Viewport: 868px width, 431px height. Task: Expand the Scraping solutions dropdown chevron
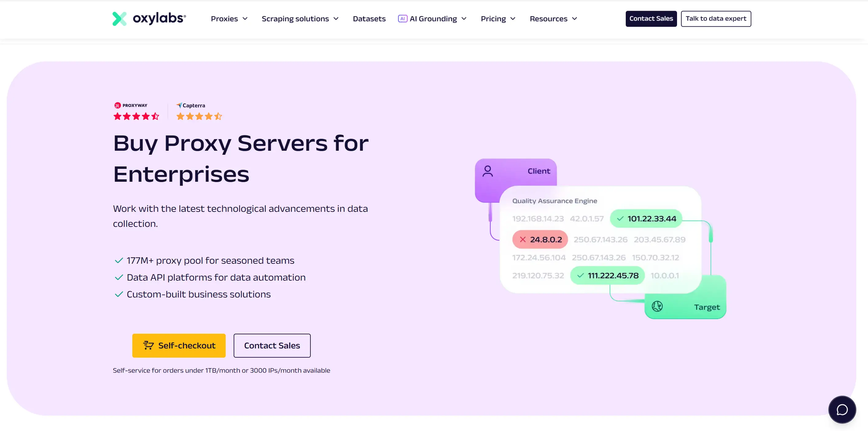[x=336, y=18]
